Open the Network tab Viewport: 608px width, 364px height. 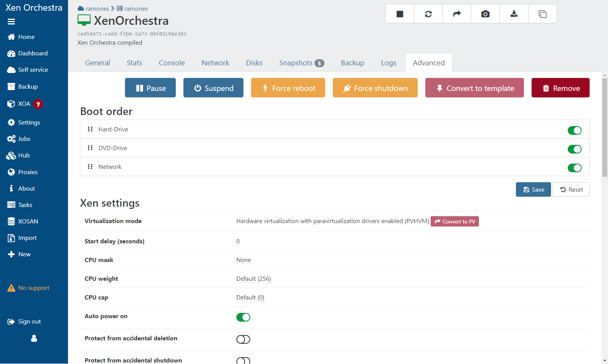[216, 63]
